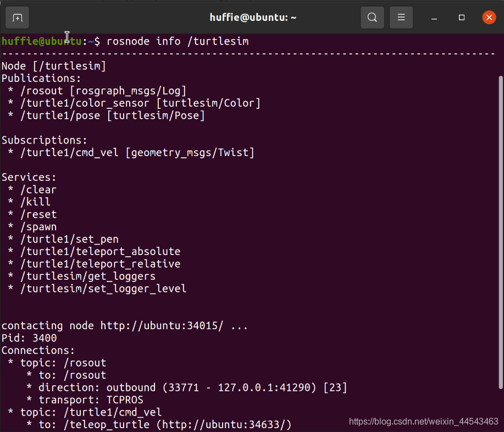Viewport: 504px width, 432px height.
Task: Click the 'Connections:' heading
Action: [x=38, y=351]
